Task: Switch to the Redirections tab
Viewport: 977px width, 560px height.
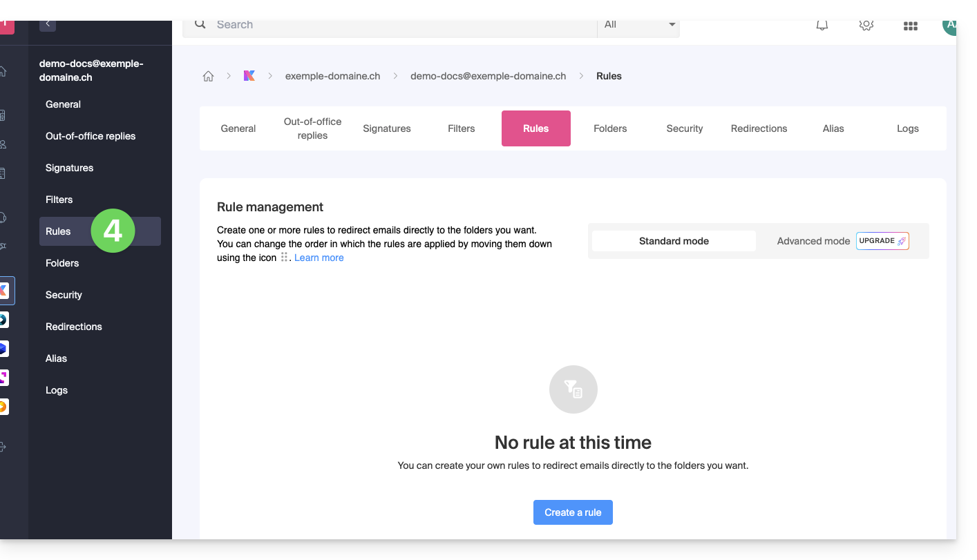Action: [759, 128]
